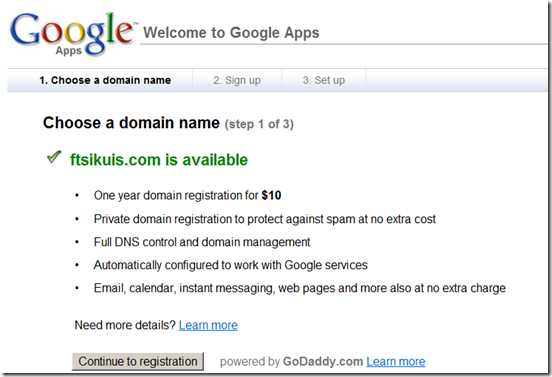Image resolution: width=552 pixels, height=377 pixels.
Task: Select the '1. Choose a domain name' tab
Action: point(105,80)
